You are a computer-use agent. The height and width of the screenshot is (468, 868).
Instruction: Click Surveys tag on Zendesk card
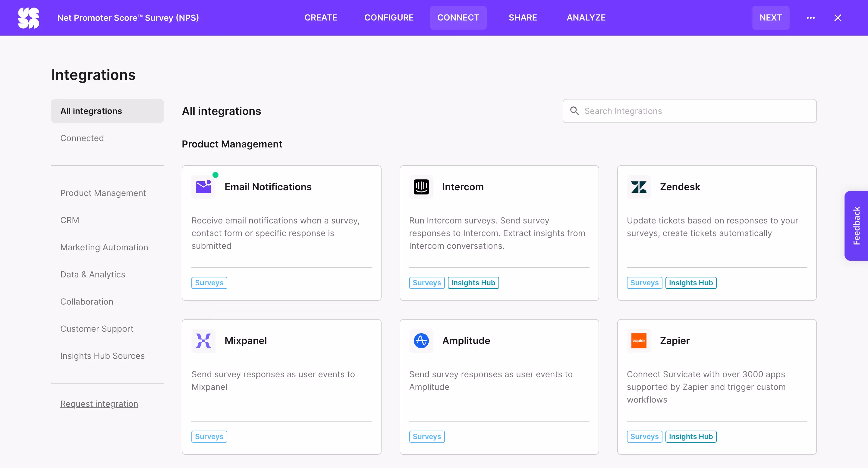645,283
